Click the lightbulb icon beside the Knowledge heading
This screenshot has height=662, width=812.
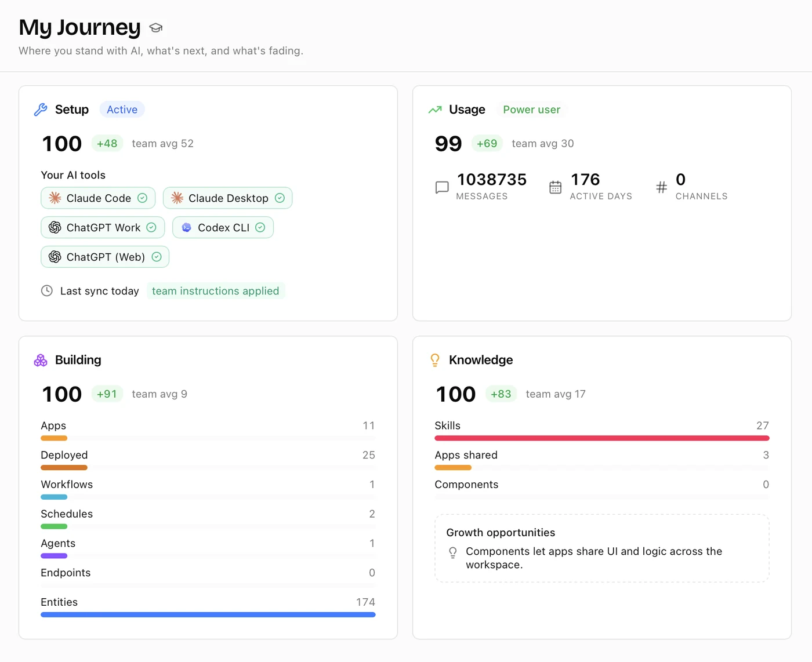(x=435, y=360)
